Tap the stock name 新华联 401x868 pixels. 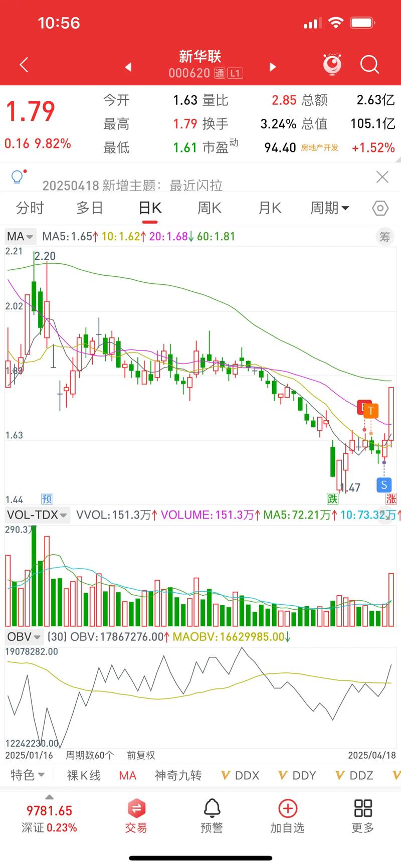[x=200, y=56]
